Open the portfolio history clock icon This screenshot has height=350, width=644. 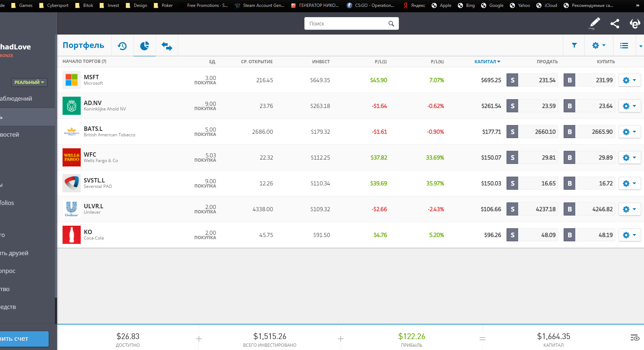[x=122, y=46]
